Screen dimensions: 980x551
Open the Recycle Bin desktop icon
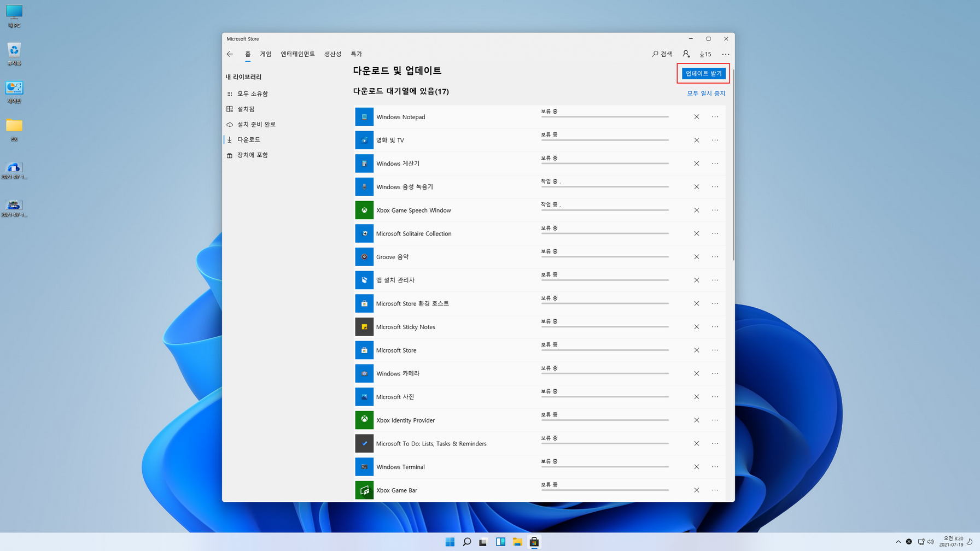14,55
